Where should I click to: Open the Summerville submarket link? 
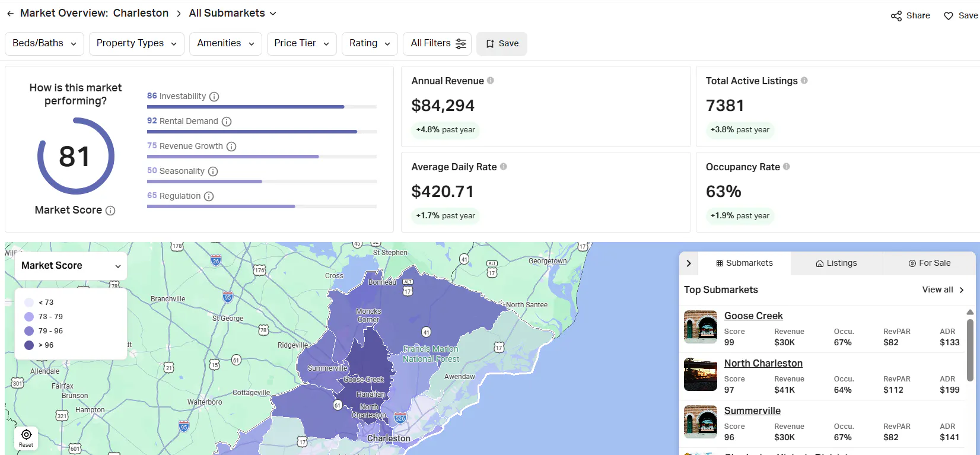[752, 411]
